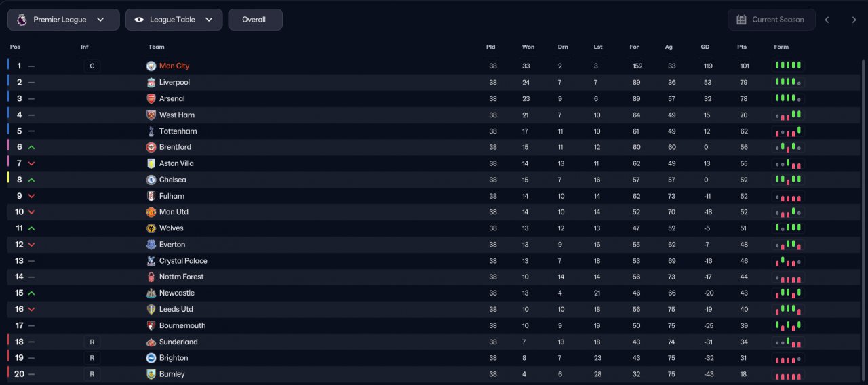
Task: Click the Overall filter button
Action: pos(255,20)
